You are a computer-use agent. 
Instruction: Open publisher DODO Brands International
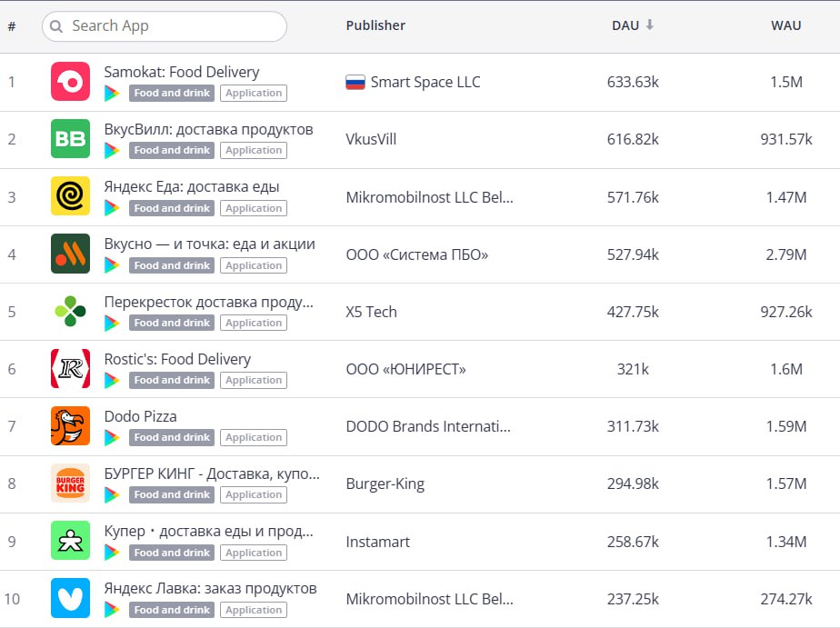pyautogui.click(x=428, y=426)
